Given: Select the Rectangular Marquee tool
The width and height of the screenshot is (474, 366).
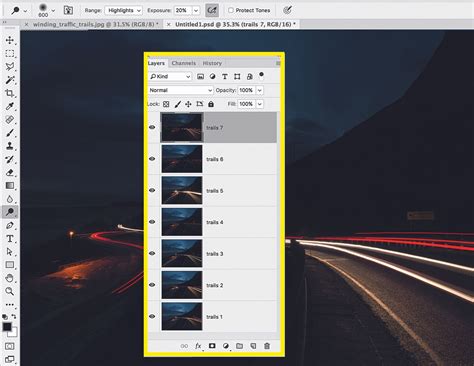Looking at the screenshot, I should pos(10,54).
